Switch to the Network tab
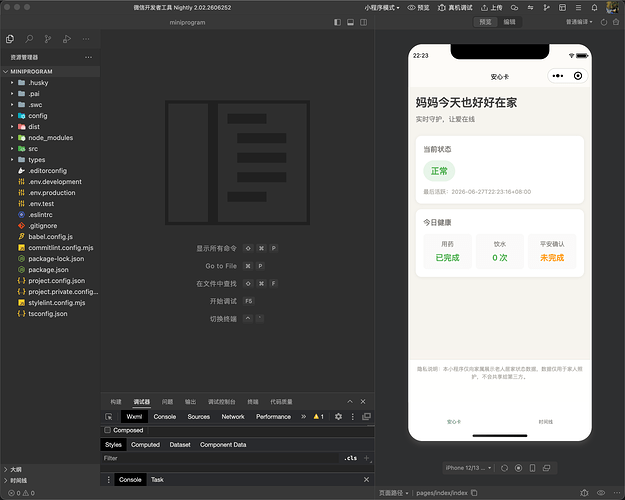The width and height of the screenshot is (625, 500). click(233, 417)
